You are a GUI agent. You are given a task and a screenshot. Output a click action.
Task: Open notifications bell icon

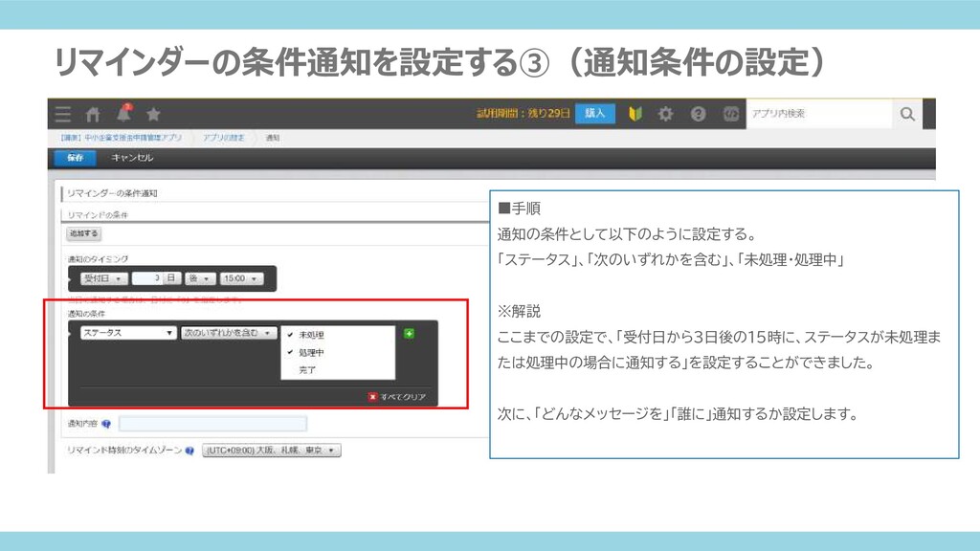[x=123, y=113]
